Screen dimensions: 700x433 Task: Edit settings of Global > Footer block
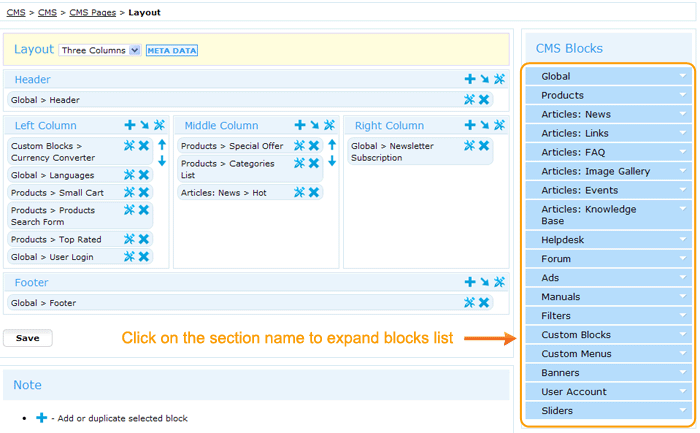coord(469,303)
